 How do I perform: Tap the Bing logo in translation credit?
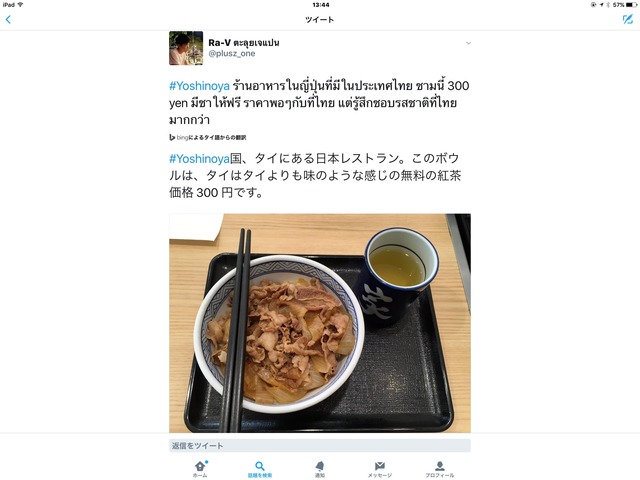[172, 138]
